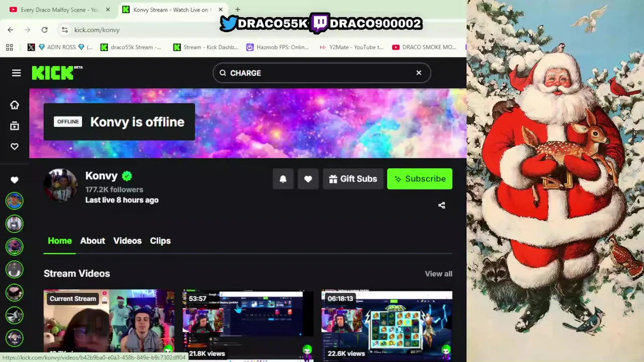The height and width of the screenshot is (362, 644).
Task: Click the 177.2K followers text
Action: [114, 190]
